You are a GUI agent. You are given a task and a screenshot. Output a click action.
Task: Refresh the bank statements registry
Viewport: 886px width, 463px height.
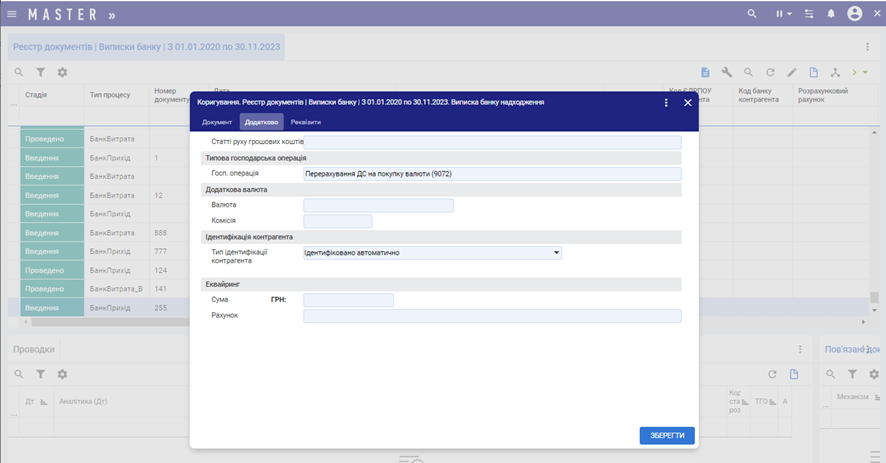tap(770, 72)
